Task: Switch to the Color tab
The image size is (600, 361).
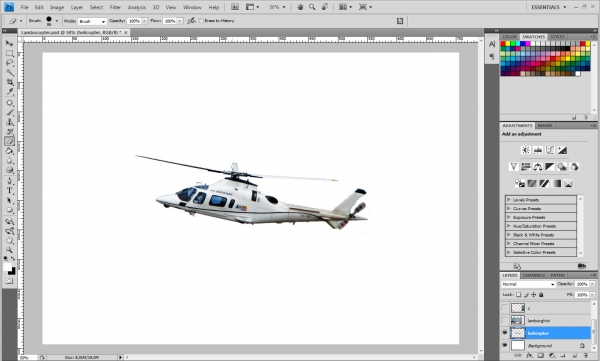Action: [510, 37]
